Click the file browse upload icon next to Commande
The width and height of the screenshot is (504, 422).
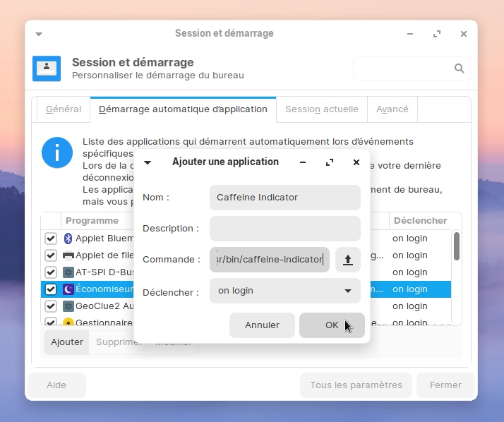[347, 260]
